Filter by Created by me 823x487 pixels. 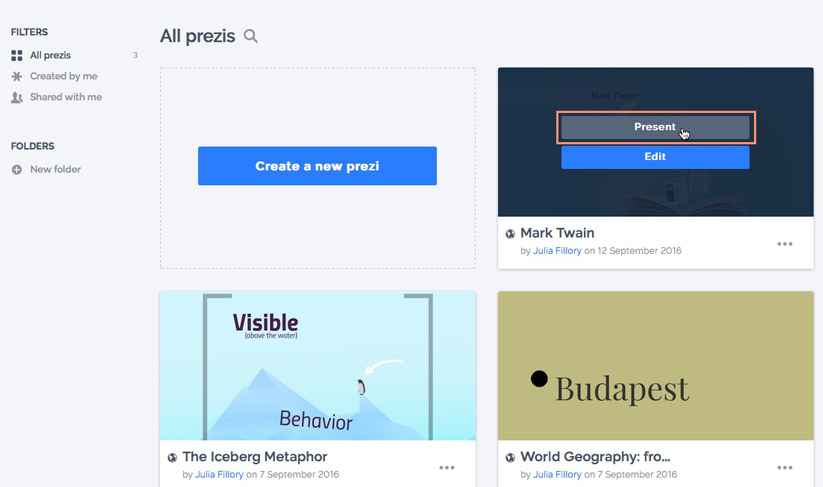pos(64,77)
